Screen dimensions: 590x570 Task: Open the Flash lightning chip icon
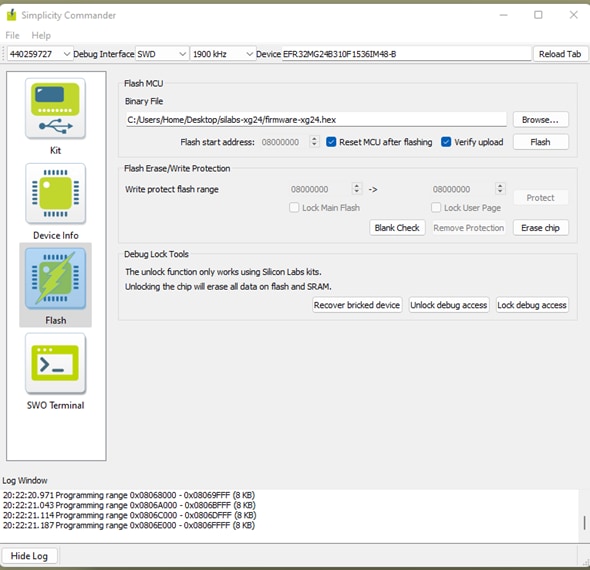(x=55, y=278)
